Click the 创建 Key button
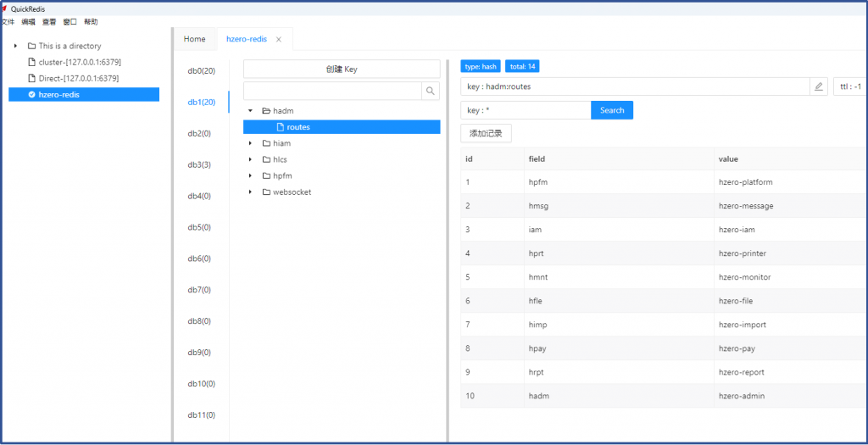Image resolution: width=868 pixels, height=445 pixels. coord(342,70)
